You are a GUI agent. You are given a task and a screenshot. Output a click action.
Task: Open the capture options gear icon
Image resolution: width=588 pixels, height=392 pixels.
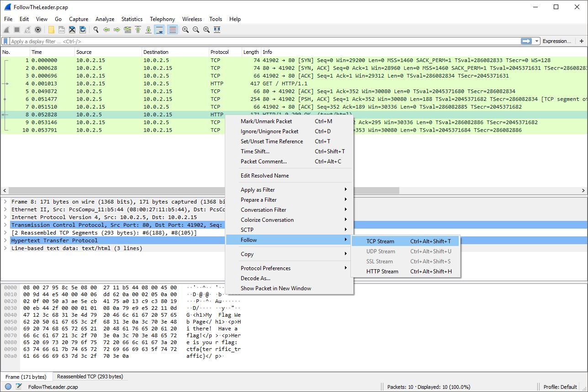point(38,30)
